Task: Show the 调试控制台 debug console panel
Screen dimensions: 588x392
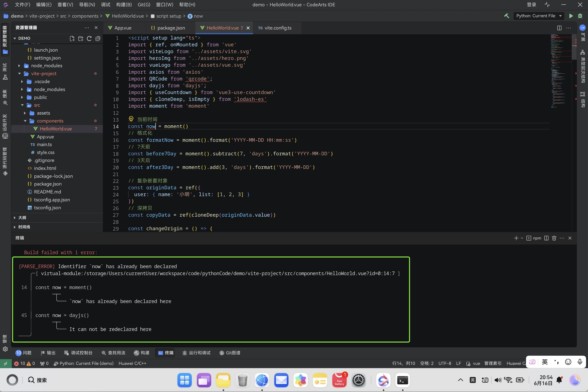Action: [78, 353]
